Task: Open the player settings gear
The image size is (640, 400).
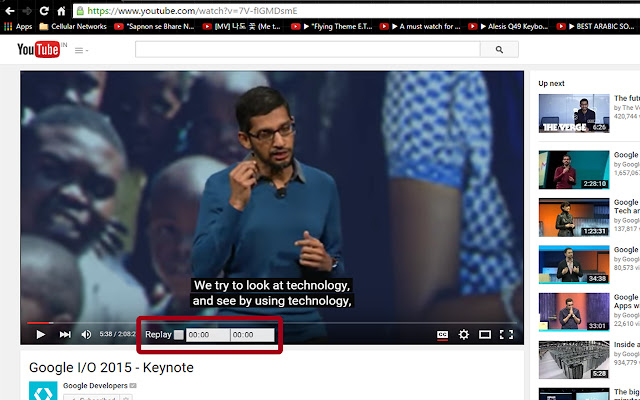Action: click(464, 335)
